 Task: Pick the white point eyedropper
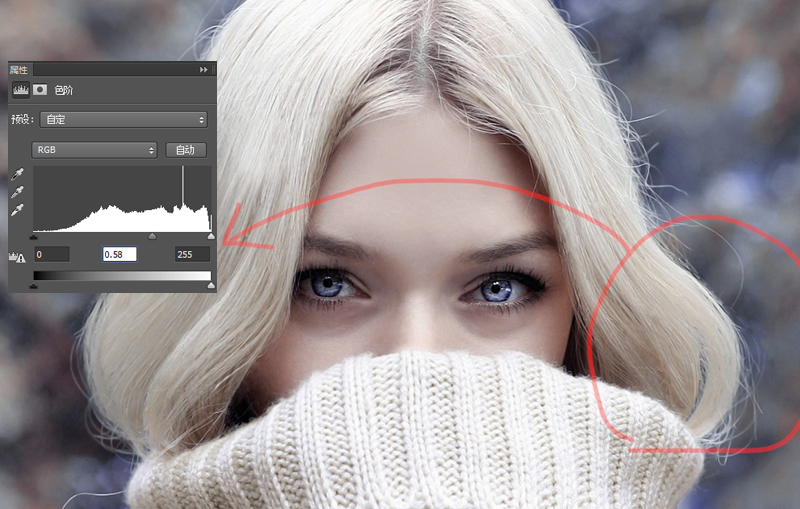click(x=17, y=210)
